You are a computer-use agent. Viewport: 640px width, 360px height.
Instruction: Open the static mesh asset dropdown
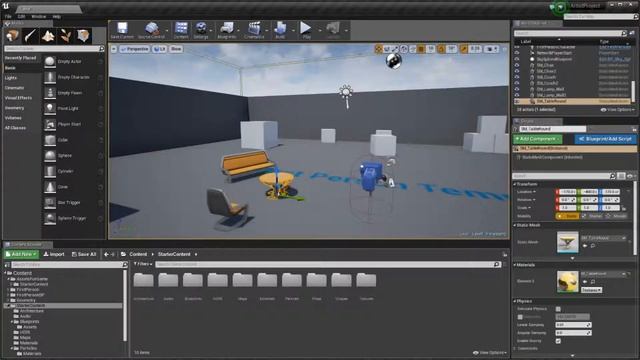tap(604, 238)
